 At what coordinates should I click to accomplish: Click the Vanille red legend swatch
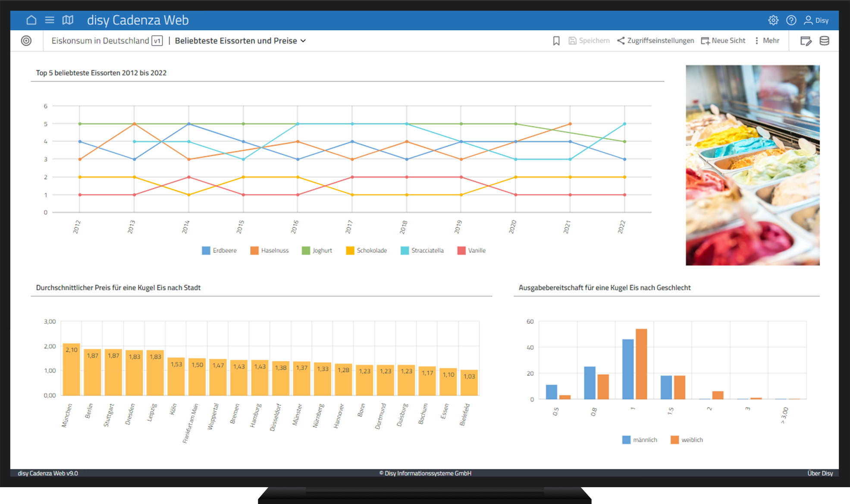tap(461, 250)
